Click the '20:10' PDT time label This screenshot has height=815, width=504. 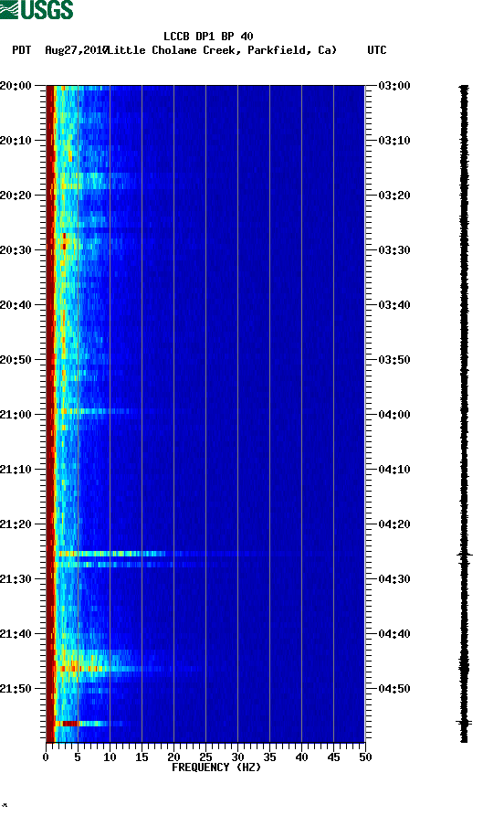[16, 141]
